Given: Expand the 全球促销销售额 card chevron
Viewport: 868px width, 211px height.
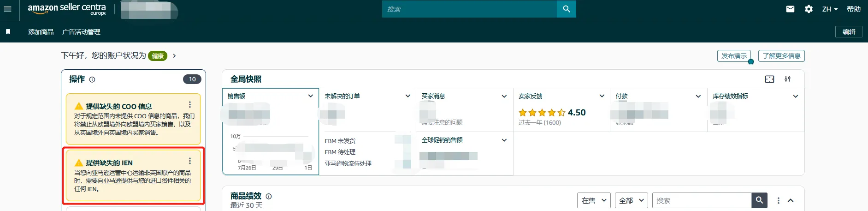Looking at the screenshot, I should pos(504,140).
